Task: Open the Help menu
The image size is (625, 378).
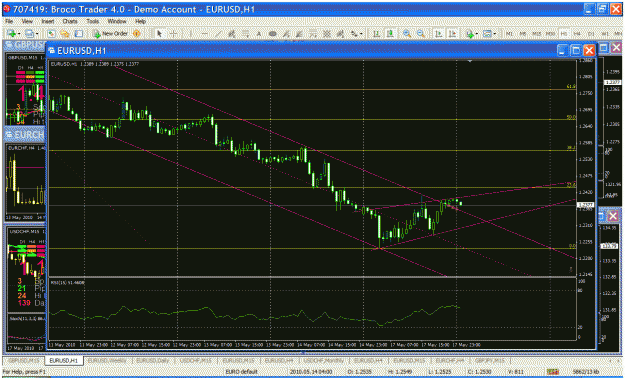Action: [x=140, y=21]
